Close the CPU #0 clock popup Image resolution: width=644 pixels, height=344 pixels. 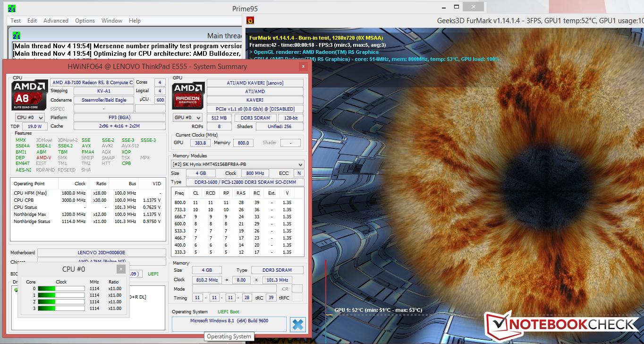pyautogui.click(x=121, y=269)
